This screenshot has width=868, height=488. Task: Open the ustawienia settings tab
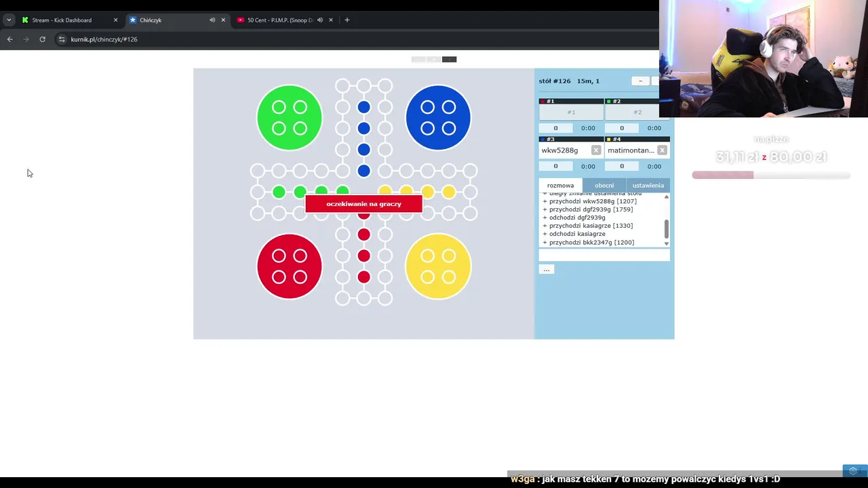click(648, 185)
